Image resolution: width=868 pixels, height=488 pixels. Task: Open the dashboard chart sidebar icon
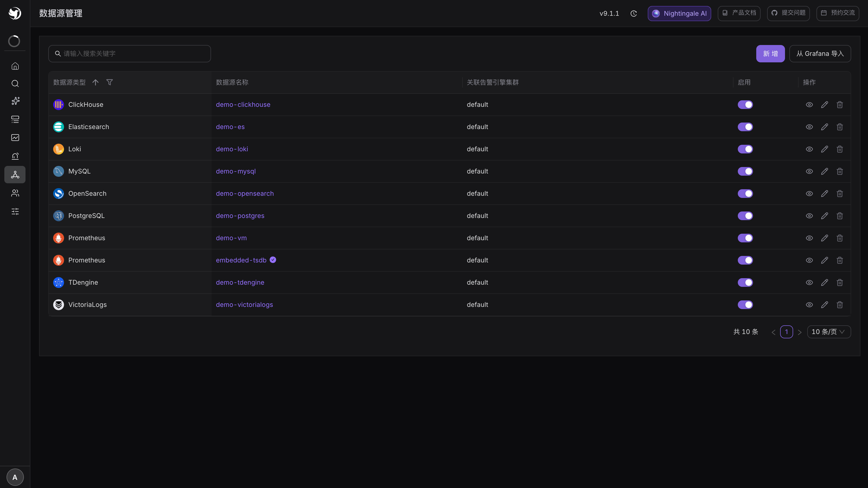tap(15, 137)
